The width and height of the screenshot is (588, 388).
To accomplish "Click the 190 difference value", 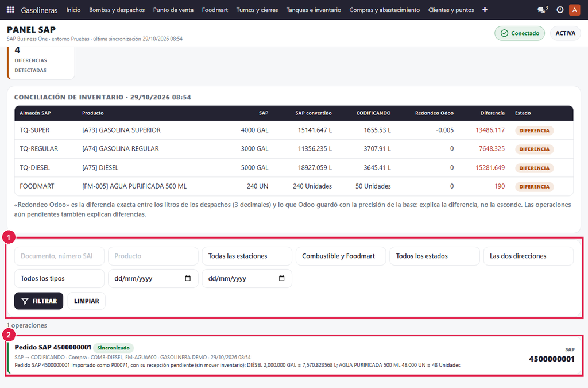I will pyautogui.click(x=500, y=186).
